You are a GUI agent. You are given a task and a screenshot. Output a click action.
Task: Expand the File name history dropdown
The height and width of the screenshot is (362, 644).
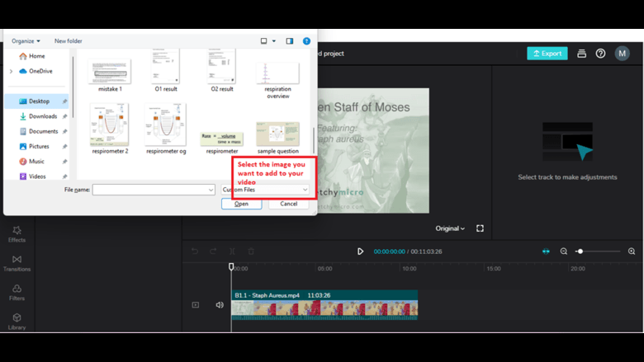(211, 190)
